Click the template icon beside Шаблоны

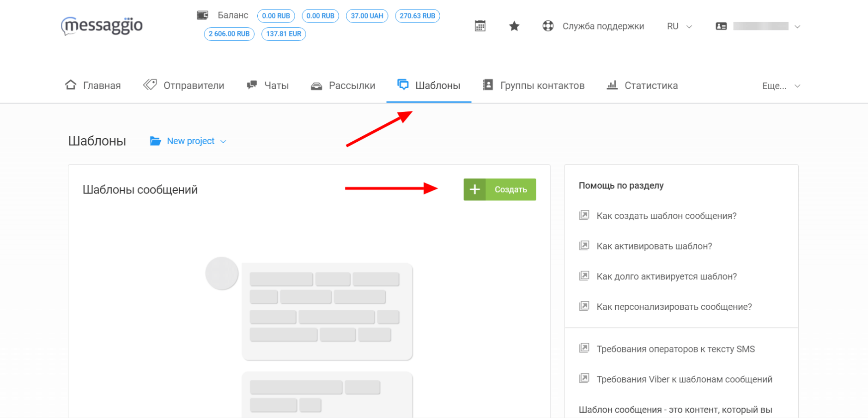[403, 85]
